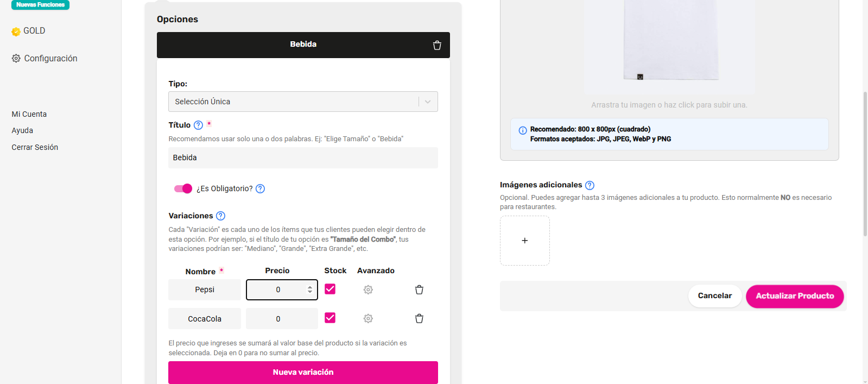Click the Imágenes adicionales help icon

tap(590, 185)
